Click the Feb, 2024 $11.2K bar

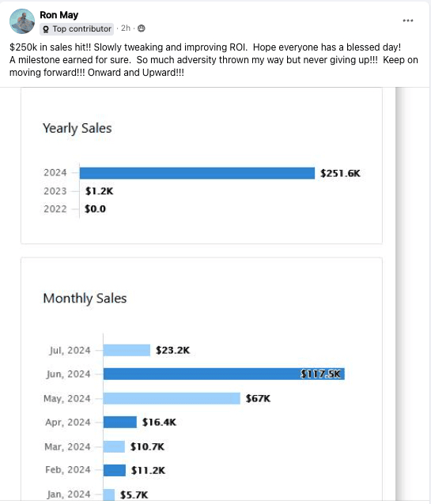(114, 470)
